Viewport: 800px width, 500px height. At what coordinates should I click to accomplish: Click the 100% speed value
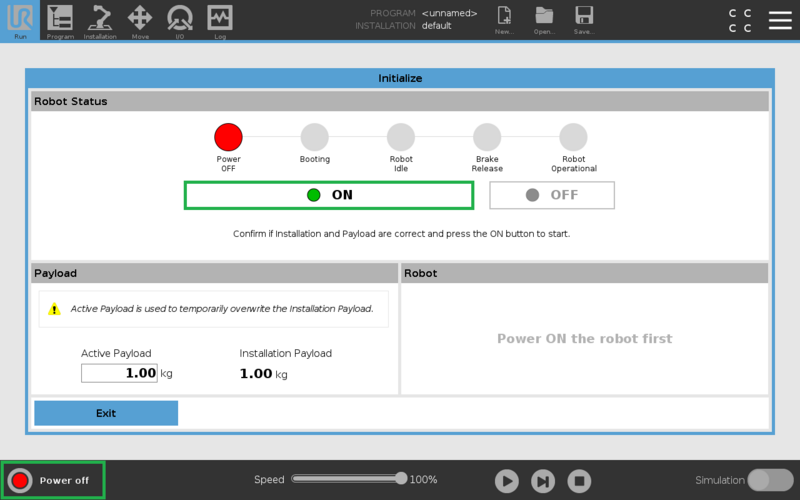click(423, 480)
